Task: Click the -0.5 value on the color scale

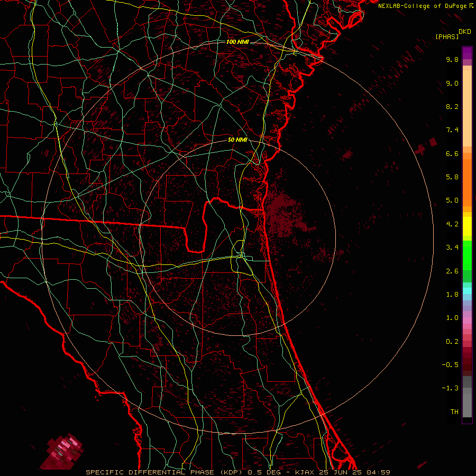Action: [x=450, y=365]
